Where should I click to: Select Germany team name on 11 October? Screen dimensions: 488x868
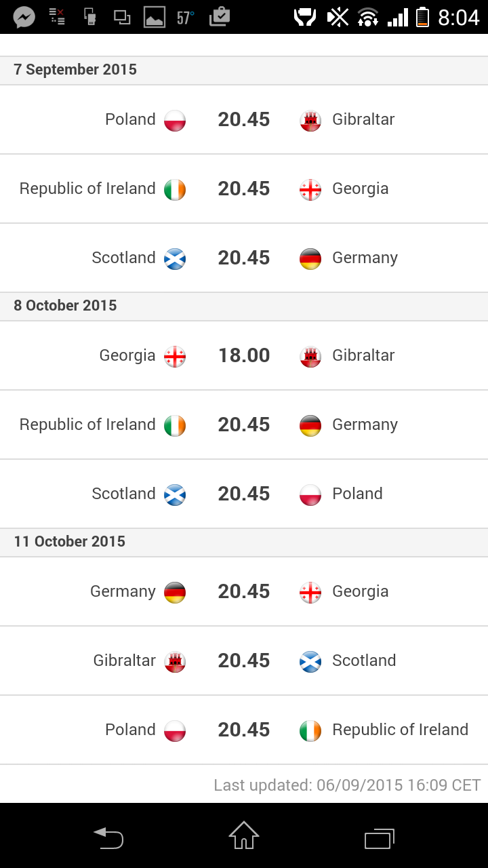123,591
